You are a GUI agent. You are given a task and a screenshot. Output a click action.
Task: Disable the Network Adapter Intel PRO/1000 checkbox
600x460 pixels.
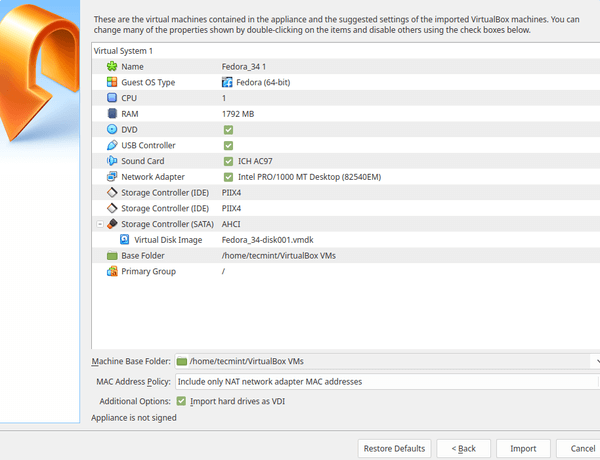coord(228,177)
